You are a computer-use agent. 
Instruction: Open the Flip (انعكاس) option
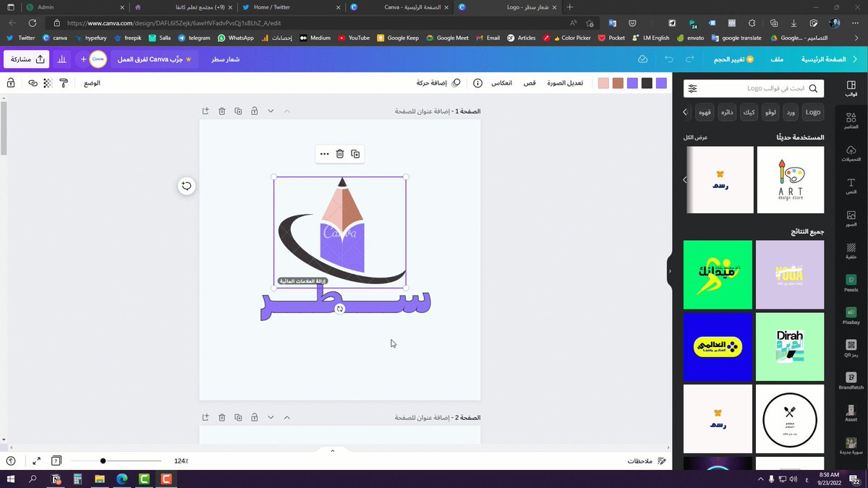point(502,83)
